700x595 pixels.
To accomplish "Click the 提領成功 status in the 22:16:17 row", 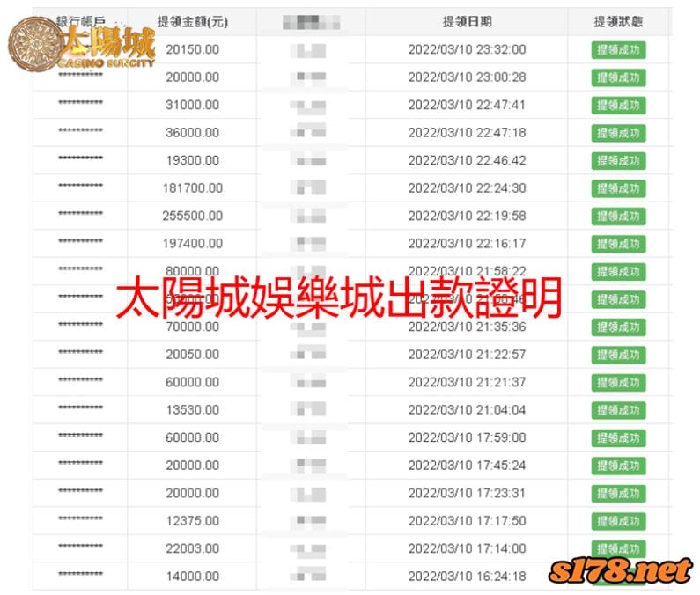I will click(x=618, y=244).
